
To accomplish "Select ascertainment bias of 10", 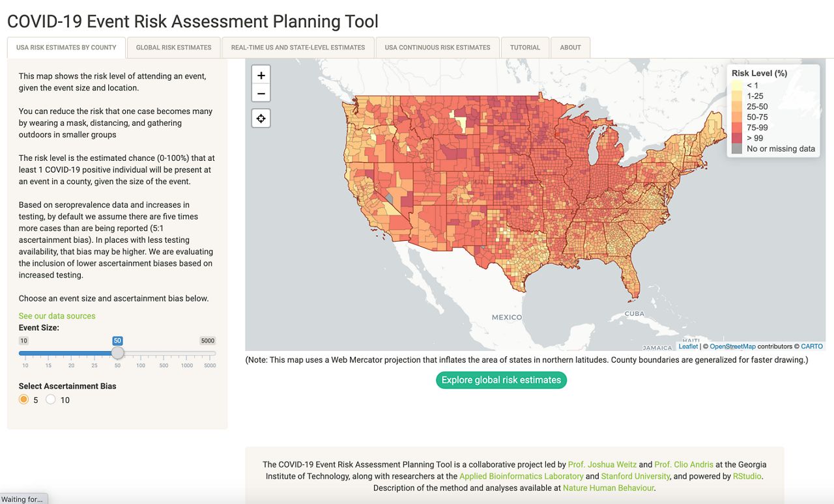I will 51,399.
